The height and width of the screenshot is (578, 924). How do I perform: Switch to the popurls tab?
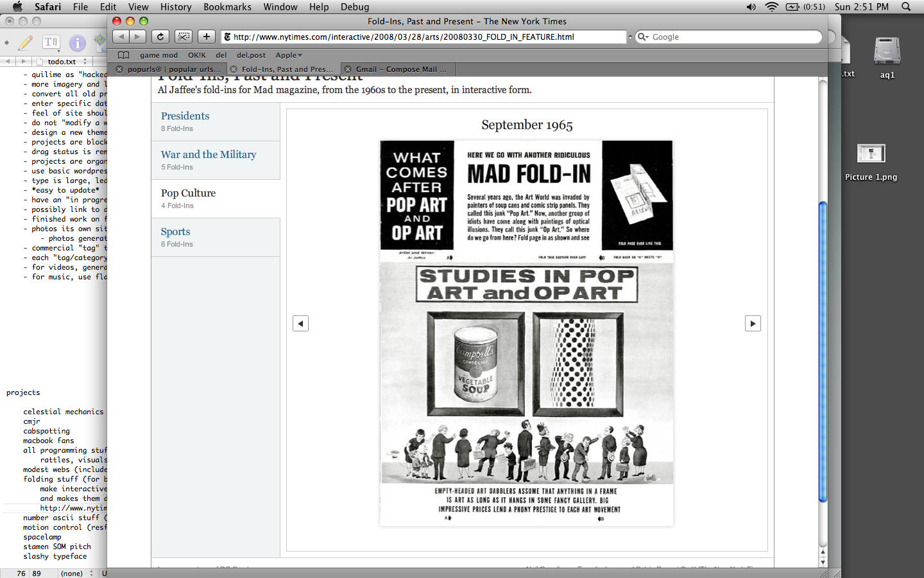pyautogui.click(x=169, y=69)
